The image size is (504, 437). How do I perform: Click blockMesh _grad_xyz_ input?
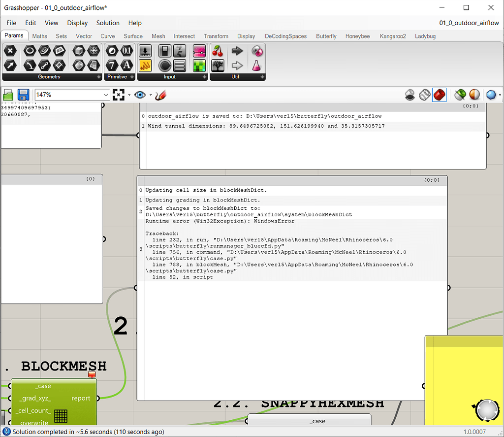35,399
